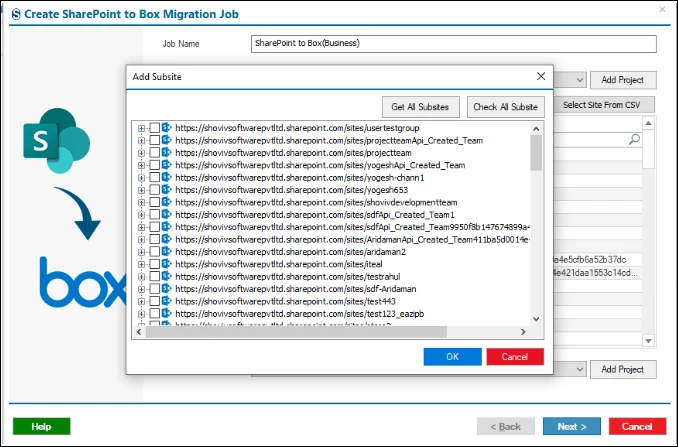Select the yogeshApi_Created_Team checkbox
This screenshot has height=447, width=678.
click(x=154, y=165)
